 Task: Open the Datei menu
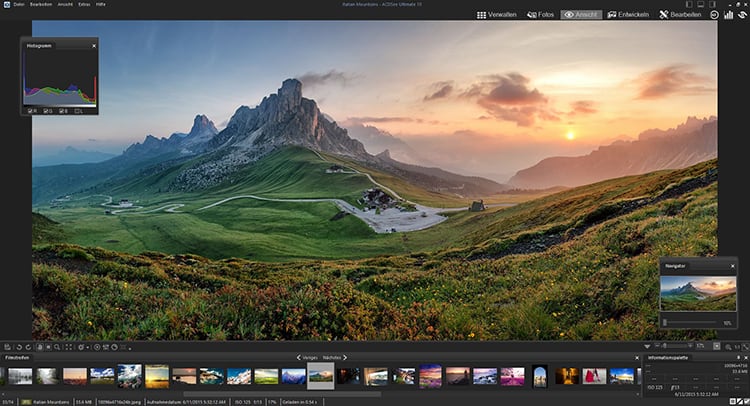tap(20, 5)
